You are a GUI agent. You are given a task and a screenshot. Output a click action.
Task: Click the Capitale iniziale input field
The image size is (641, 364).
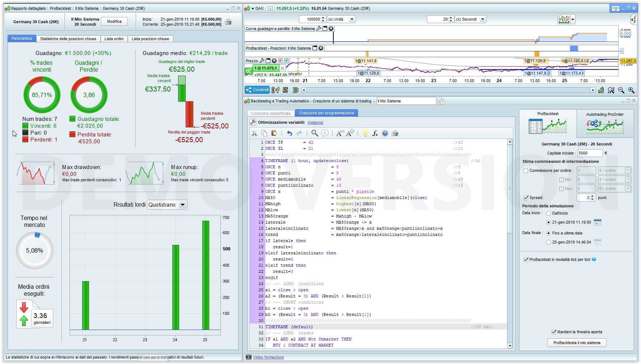(590, 153)
